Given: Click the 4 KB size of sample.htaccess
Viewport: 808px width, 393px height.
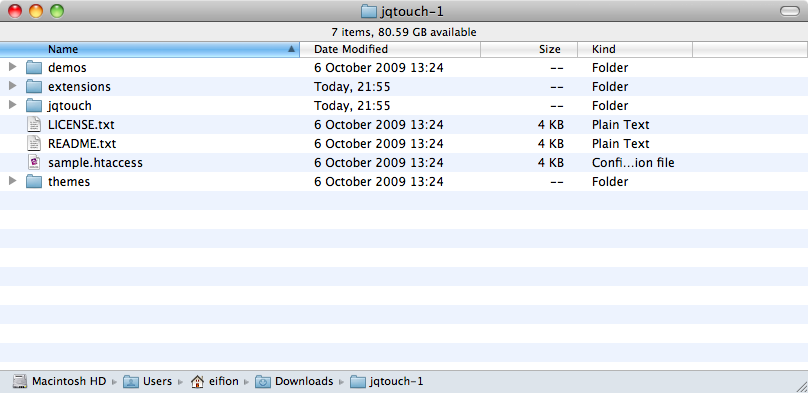Looking at the screenshot, I should tap(550, 163).
